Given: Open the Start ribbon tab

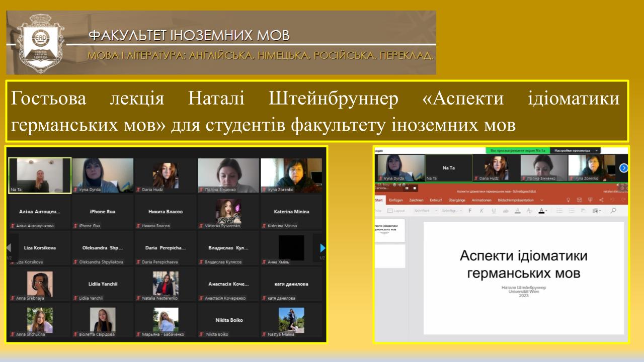Looking at the screenshot, I should (379, 200).
